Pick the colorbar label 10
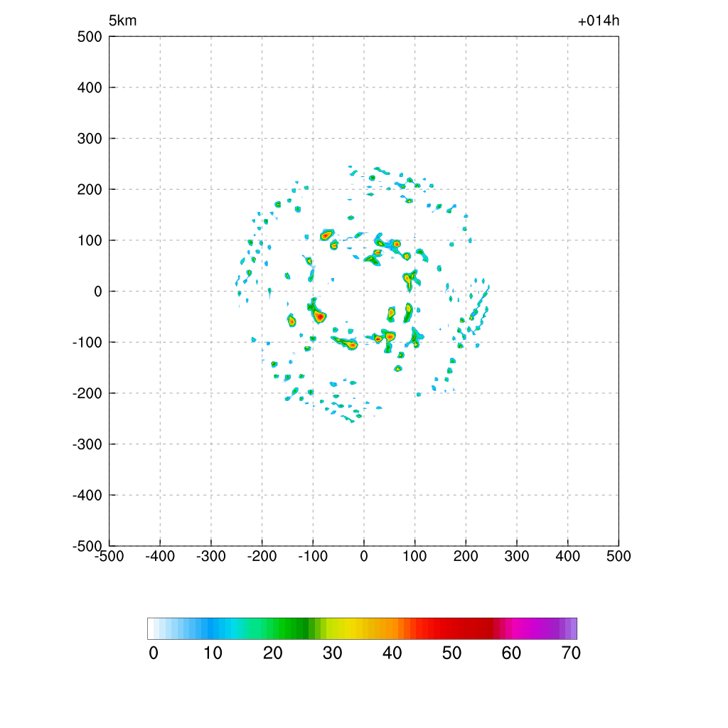Image resolution: width=728 pixels, height=728 pixels. click(213, 653)
